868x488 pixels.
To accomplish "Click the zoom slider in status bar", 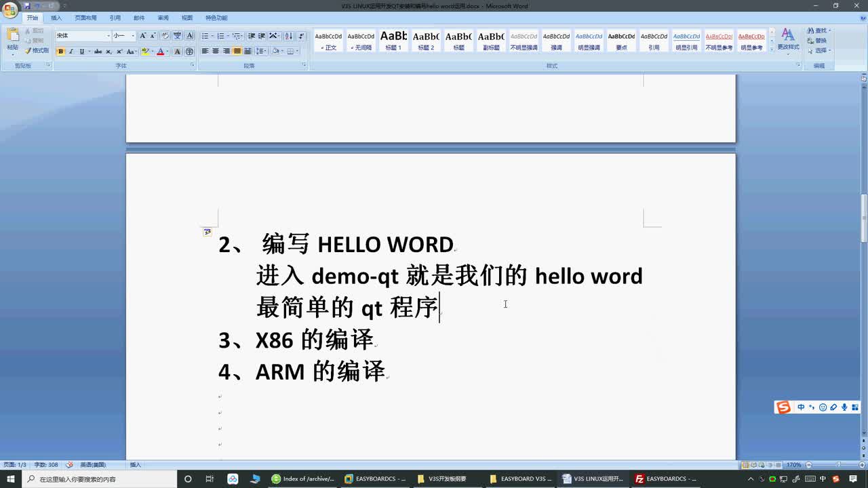I will 839,465.
